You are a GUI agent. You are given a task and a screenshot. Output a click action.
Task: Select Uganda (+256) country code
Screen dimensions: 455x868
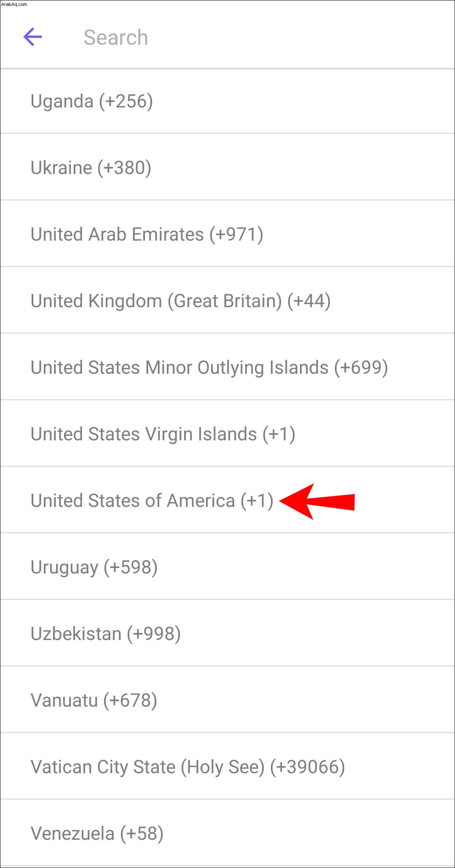click(227, 101)
